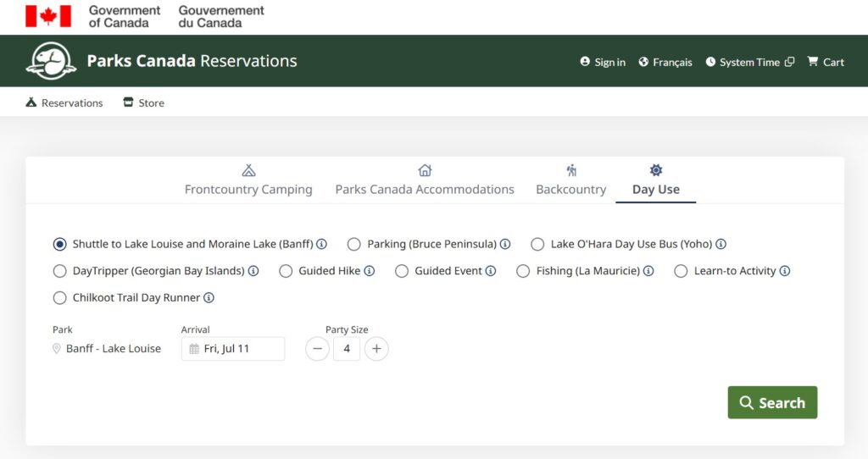Click the Parks Canada beaver logo
This screenshot has height=459, width=868.
pyautogui.click(x=51, y=61)
